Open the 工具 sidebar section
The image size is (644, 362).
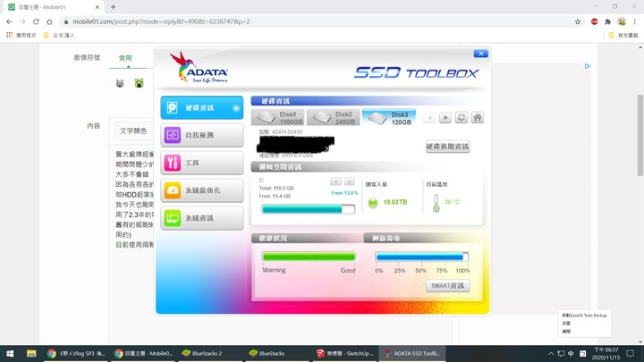201,163
